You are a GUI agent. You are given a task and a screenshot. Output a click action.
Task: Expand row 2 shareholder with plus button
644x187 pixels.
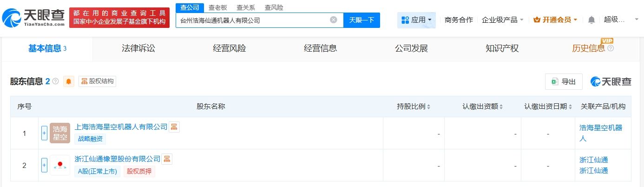(44, 165)
